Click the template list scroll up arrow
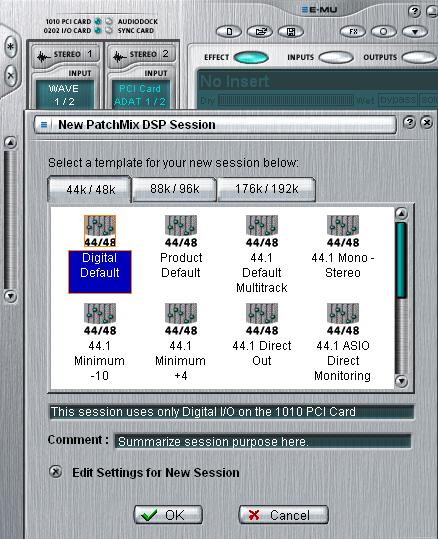This screenshot has height=539, width=438. click(x=401, y=213)
